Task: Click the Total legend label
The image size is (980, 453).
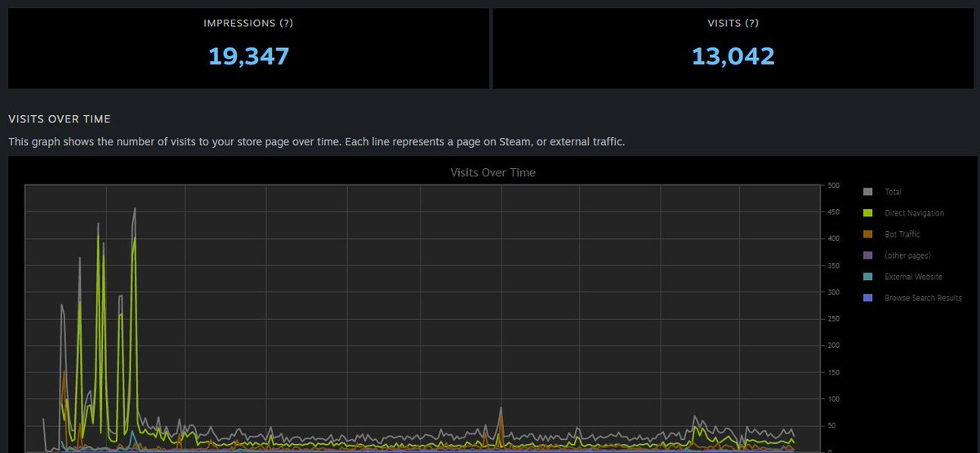Action: (x=893, y=192)
